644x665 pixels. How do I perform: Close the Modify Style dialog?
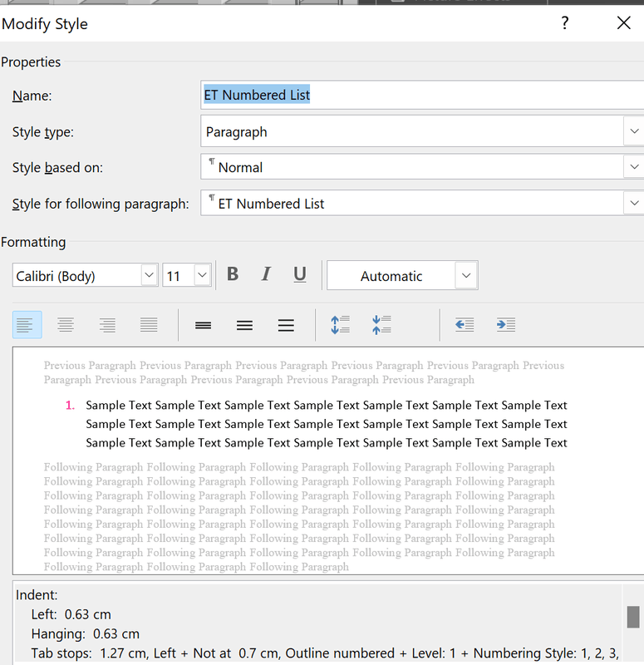click(624, 23)
